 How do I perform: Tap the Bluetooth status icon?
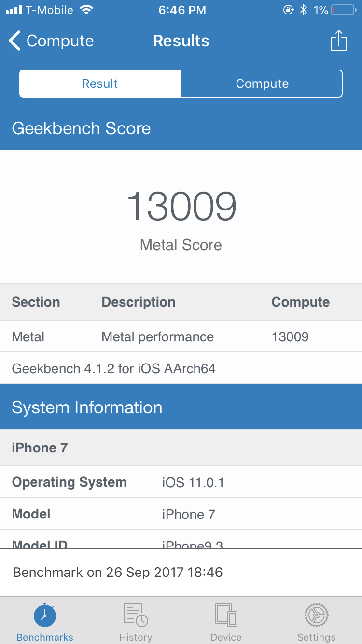point(303,10)
